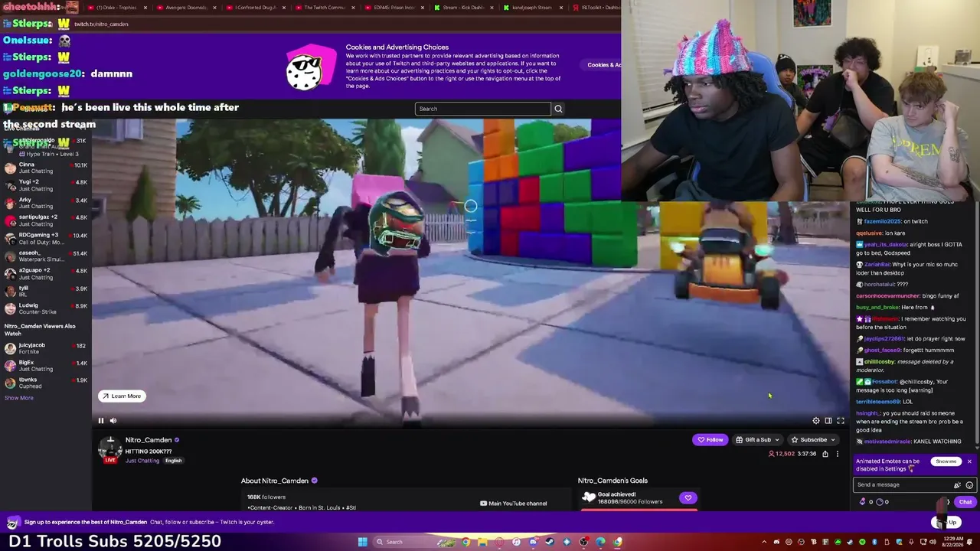Pause the Nitro_Camden stream video
The width and height of the screenshot is (980, 551).
pyautogui.click(x=100, y=420)
